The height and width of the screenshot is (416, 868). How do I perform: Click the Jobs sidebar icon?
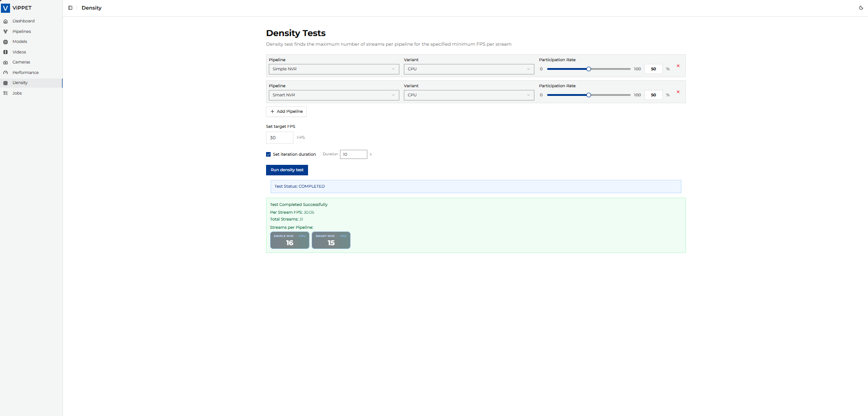[x=5, y=93]
